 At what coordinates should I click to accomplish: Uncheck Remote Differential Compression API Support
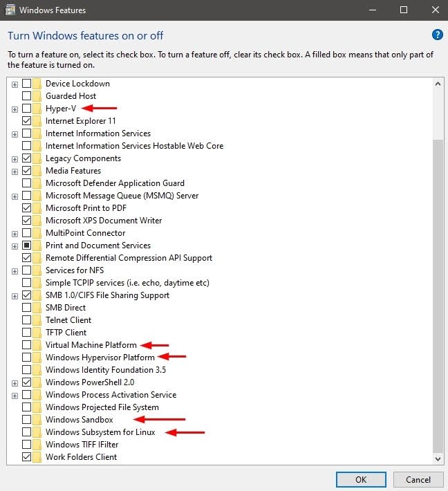pos(26,258)
